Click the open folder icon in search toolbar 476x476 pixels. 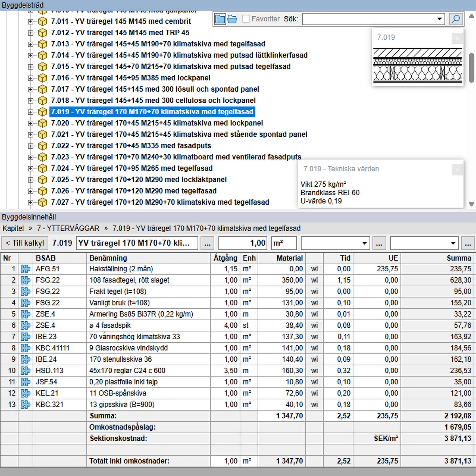(x=232, y=19)
